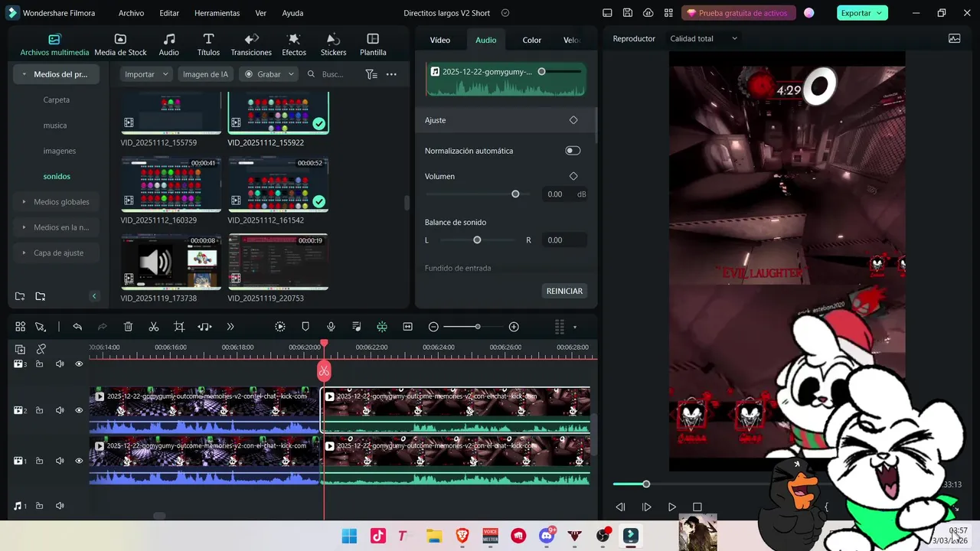Open the Stickers panel

[333, 45]
